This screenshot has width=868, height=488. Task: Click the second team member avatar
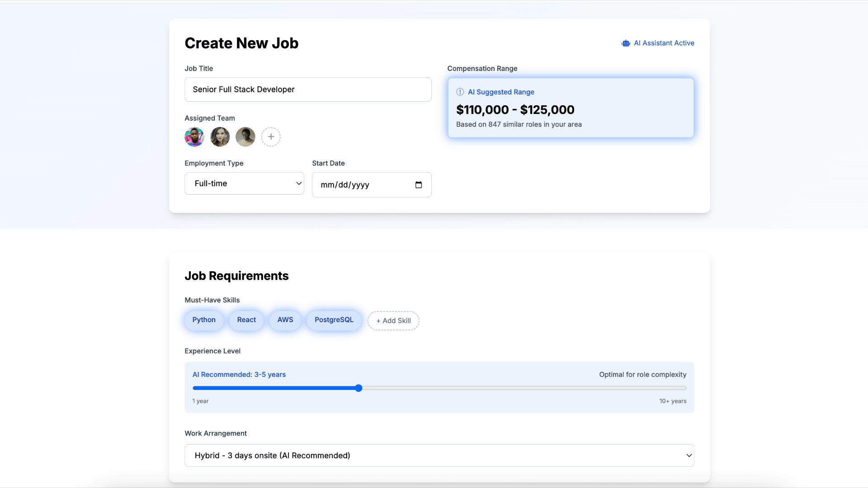point(220,137)
